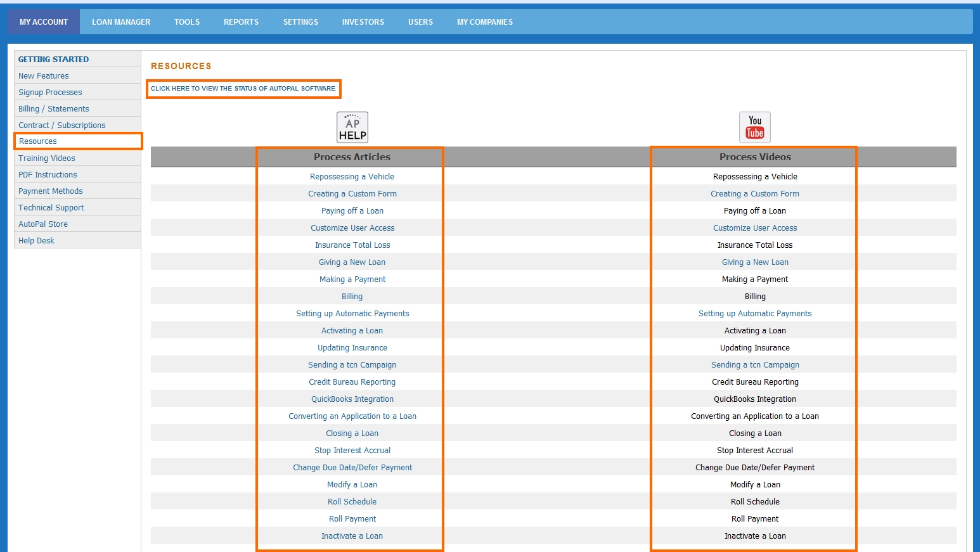
Task: Open Giving a New Loan article
Action: click(352, 262)
